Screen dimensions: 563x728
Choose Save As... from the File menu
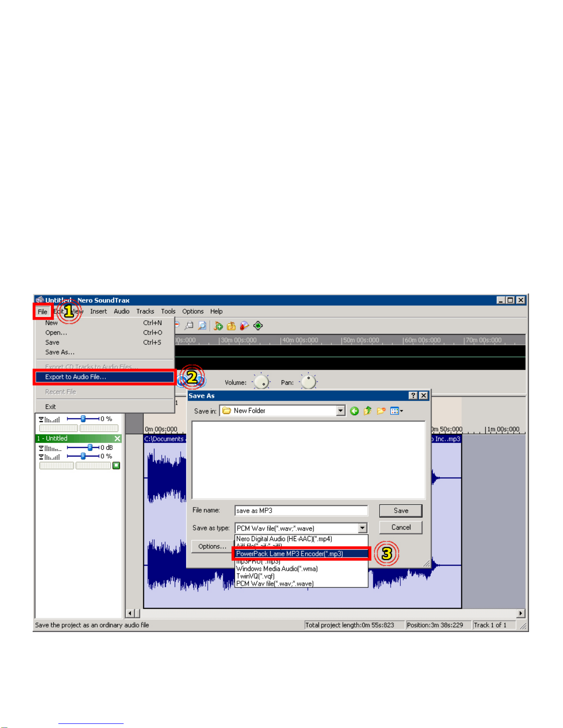click(105, 352)
